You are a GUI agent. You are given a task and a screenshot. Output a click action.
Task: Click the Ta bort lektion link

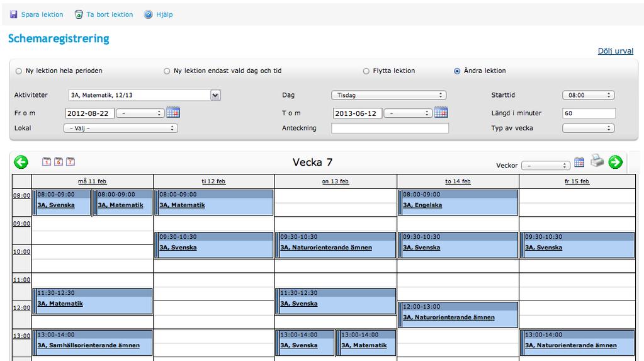(x=110, y=14)
